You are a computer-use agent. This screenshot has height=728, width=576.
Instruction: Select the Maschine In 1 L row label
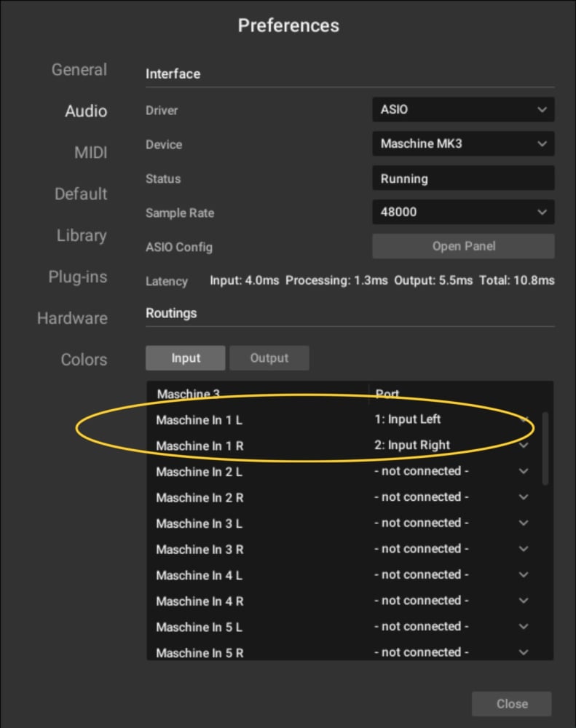[x=200, y=420]
